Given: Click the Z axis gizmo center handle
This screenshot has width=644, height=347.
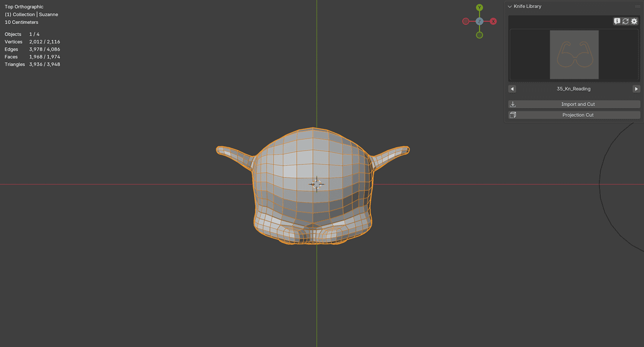Looking at the screenshot, I should [x=480, y=21].
